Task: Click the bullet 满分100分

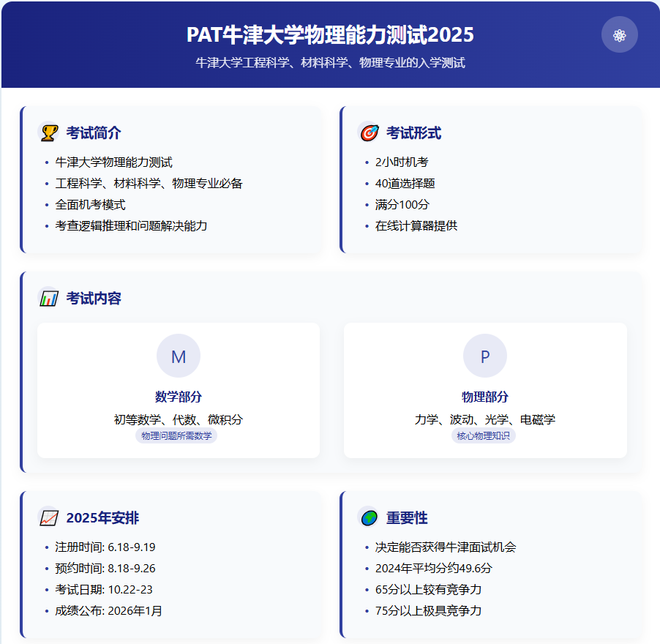Action: coord(402,205)
